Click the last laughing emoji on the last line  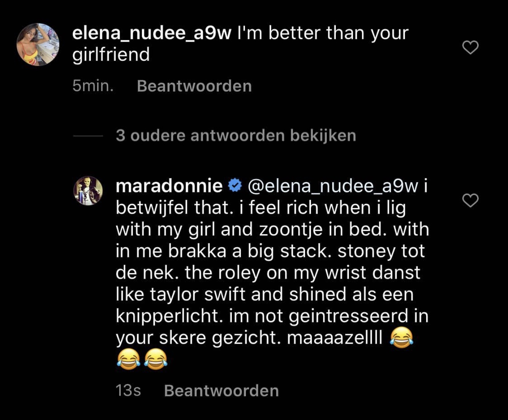pos(155,360)
